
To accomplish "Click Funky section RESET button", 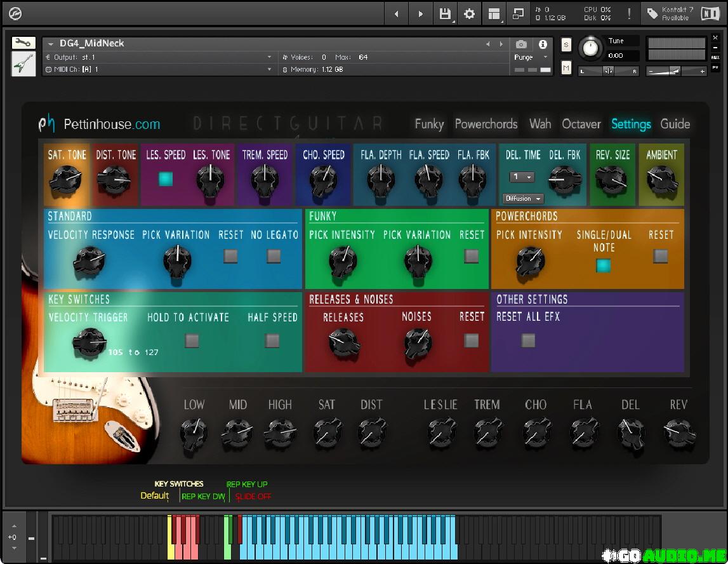I will 472,256.
